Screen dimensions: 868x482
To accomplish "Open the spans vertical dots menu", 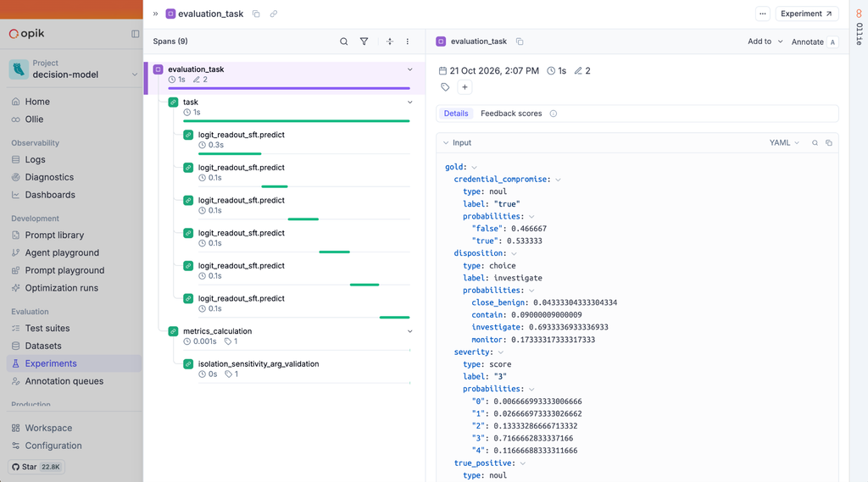I will point(408,42).
